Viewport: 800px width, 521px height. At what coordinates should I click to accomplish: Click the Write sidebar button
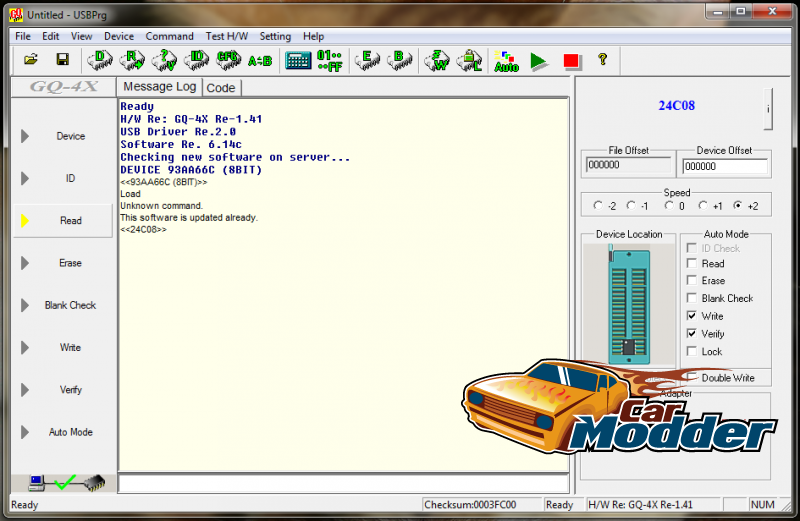[x=63, y=348]
